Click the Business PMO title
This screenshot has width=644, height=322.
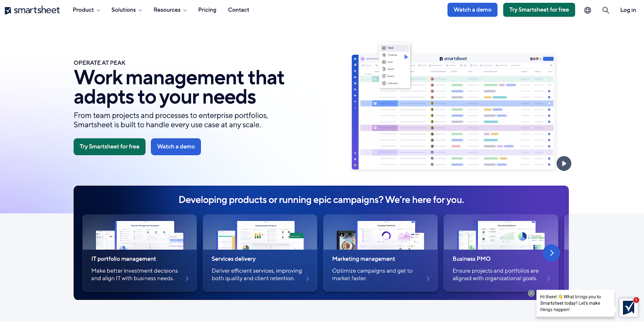[471, 259]
